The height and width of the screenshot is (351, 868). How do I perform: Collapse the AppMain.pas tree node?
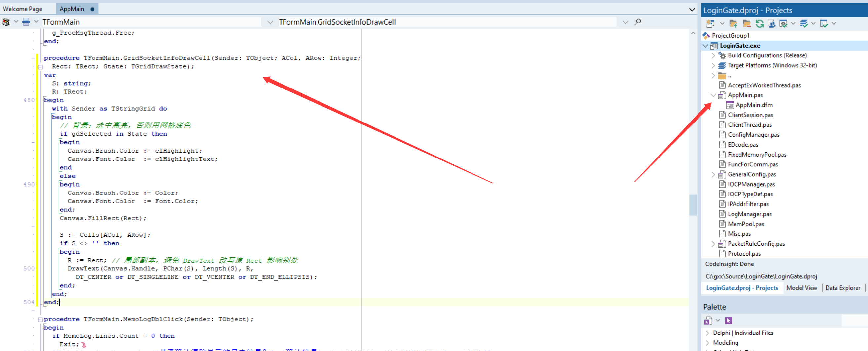(713, 95)
